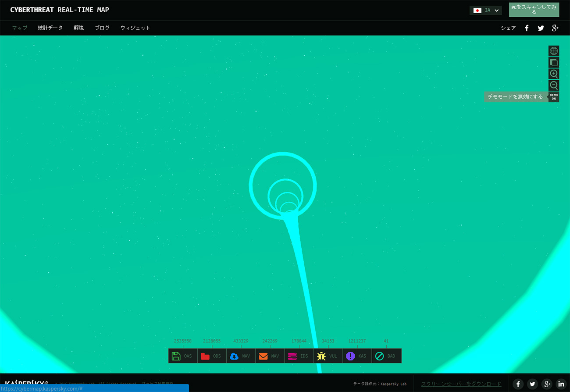Viewport: 570px width, 392px height.
Task: Open the ウィジェット tab
Action: click(x=135, y=28)
